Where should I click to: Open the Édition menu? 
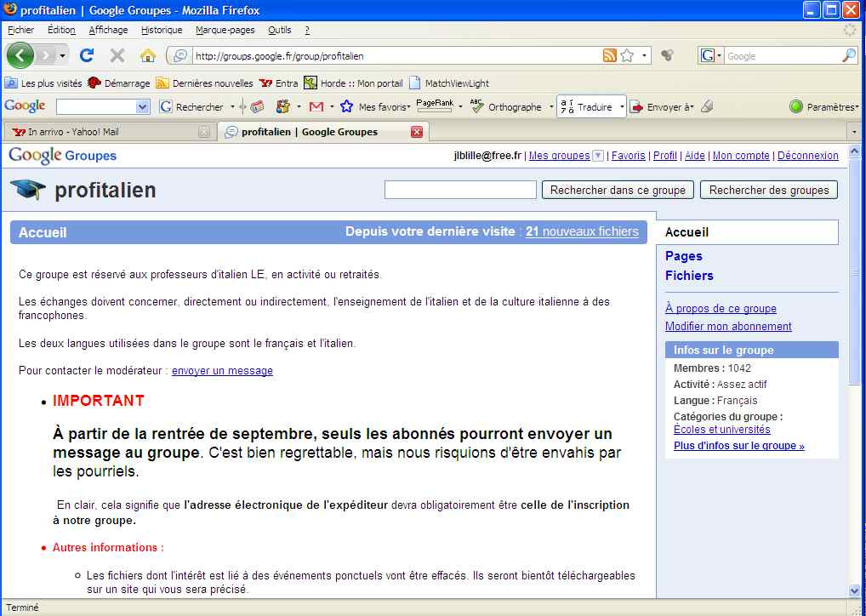[61, 30]
